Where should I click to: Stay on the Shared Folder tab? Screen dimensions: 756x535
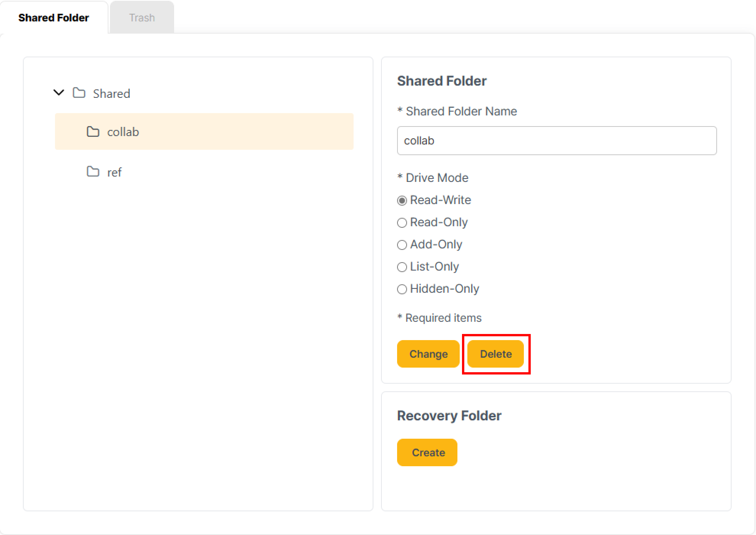pos(53,17)
